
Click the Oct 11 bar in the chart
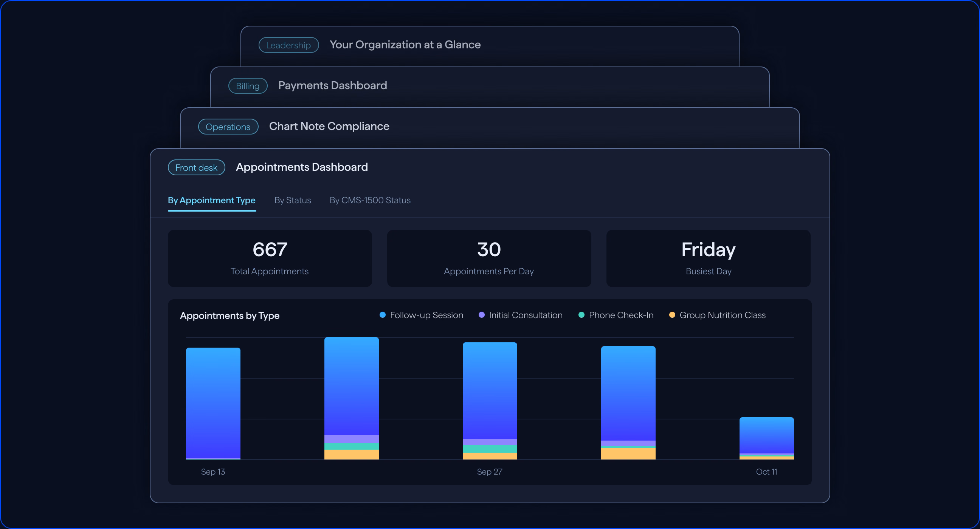[766, 438]
